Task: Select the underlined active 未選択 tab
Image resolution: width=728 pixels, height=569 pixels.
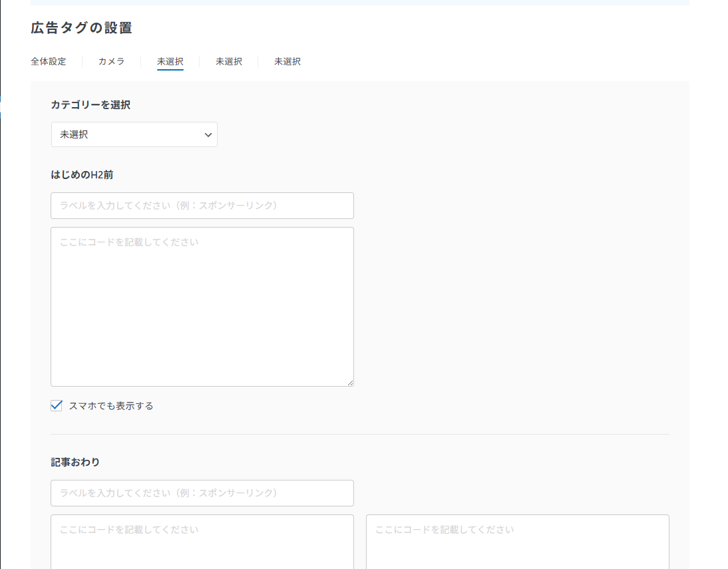Action: coord(170,61)
